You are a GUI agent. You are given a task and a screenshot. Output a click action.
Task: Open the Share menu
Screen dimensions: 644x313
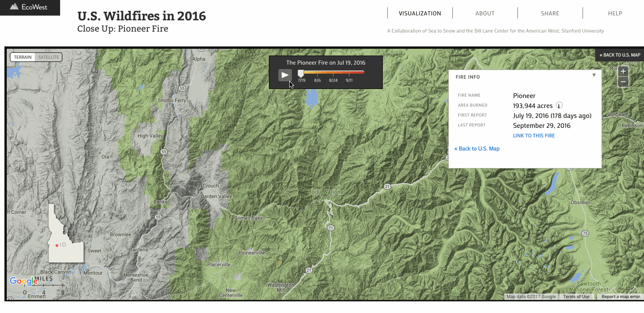(x=550, y=14)
